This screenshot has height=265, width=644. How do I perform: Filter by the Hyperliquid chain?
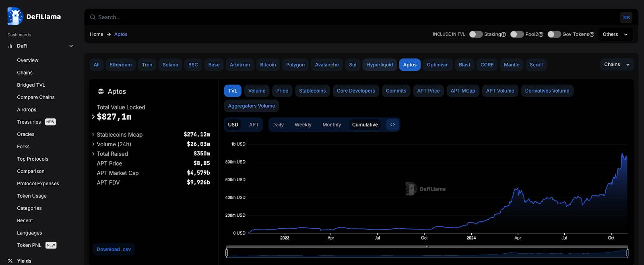pos(380,65)
